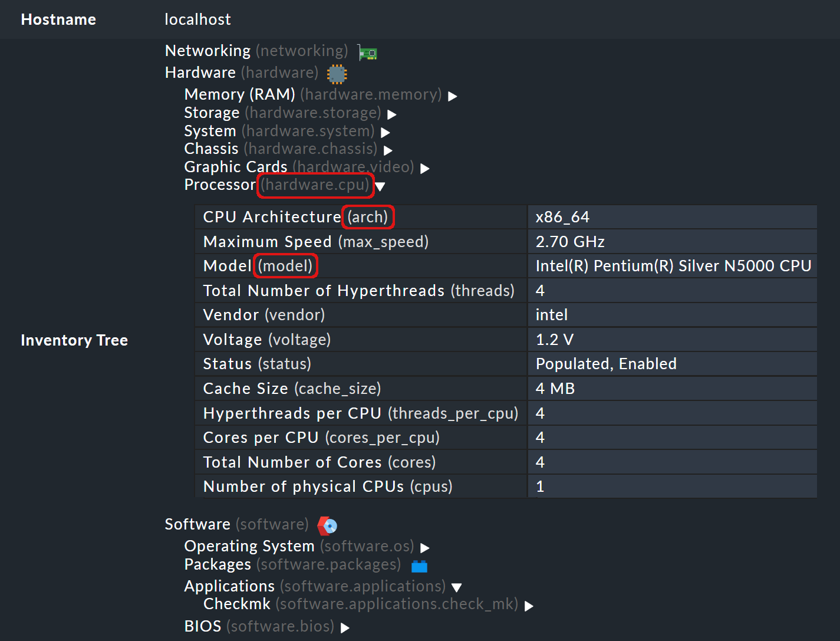Click the network card icon next to Networking
Viewport: 840px width, 641px height.
(x=367, y=52)
